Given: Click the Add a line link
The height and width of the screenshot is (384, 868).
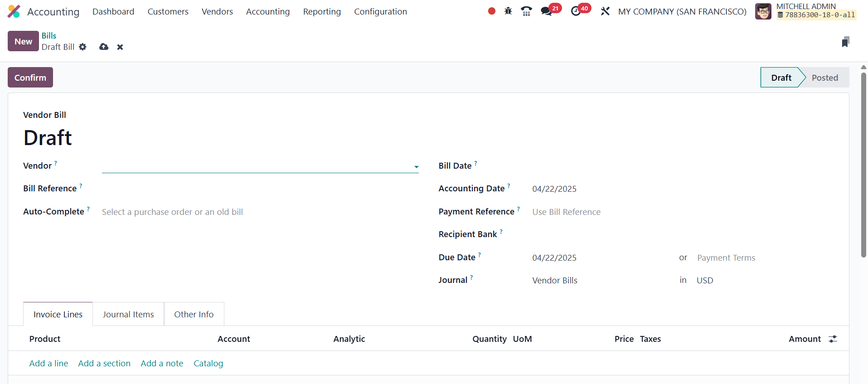Looking at the screenshot, I should tap(48, 363).
